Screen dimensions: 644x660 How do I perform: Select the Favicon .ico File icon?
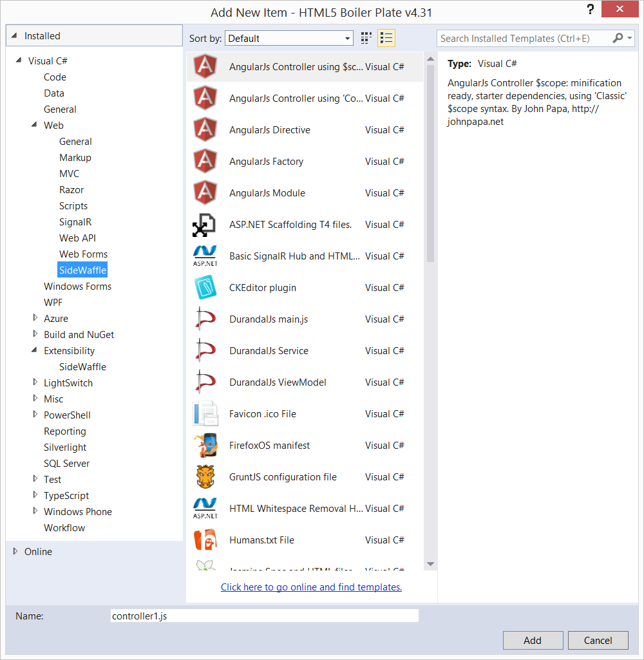205,414
